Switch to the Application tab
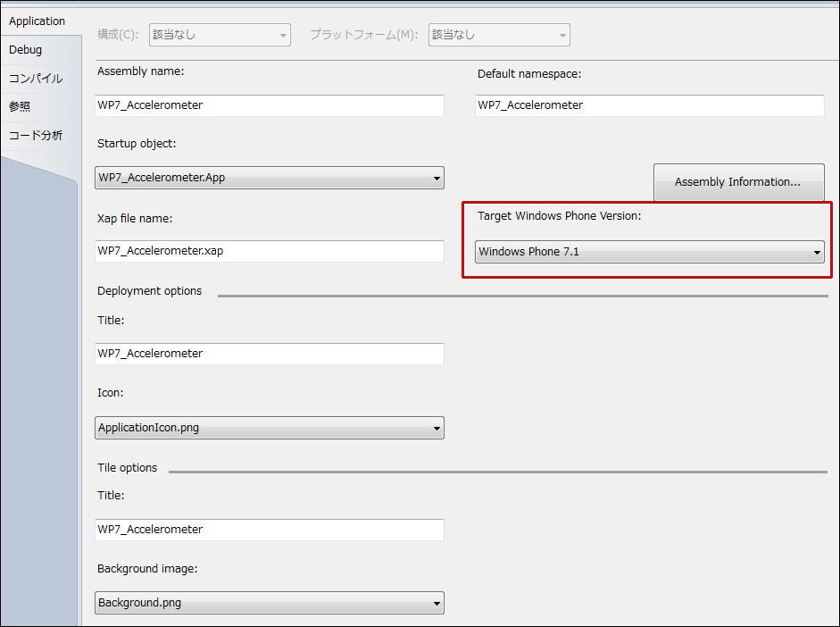This screenshot has height=627, width=840. (x=37, y=21)
